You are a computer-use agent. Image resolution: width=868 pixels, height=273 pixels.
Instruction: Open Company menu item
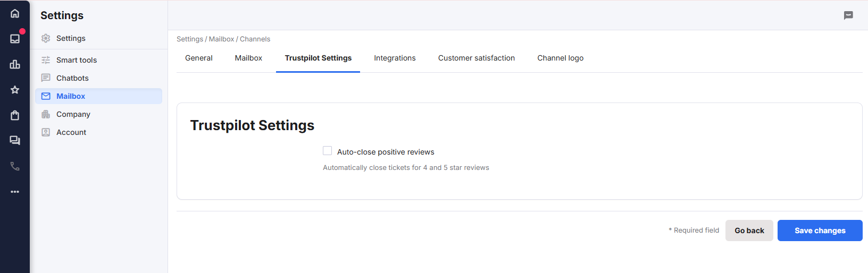click(x=99, y=114)
